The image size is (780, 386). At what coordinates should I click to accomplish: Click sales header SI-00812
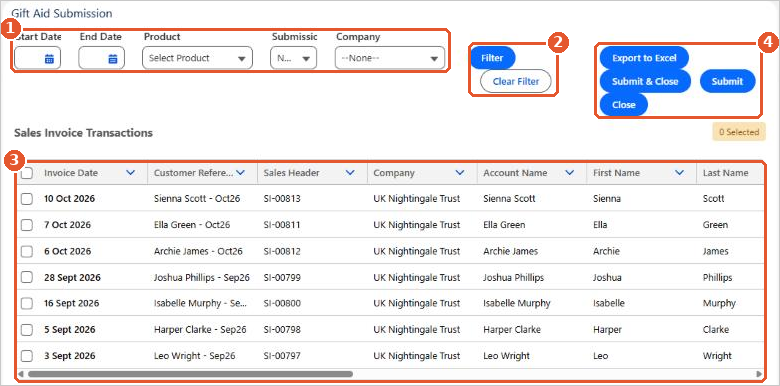282,251
